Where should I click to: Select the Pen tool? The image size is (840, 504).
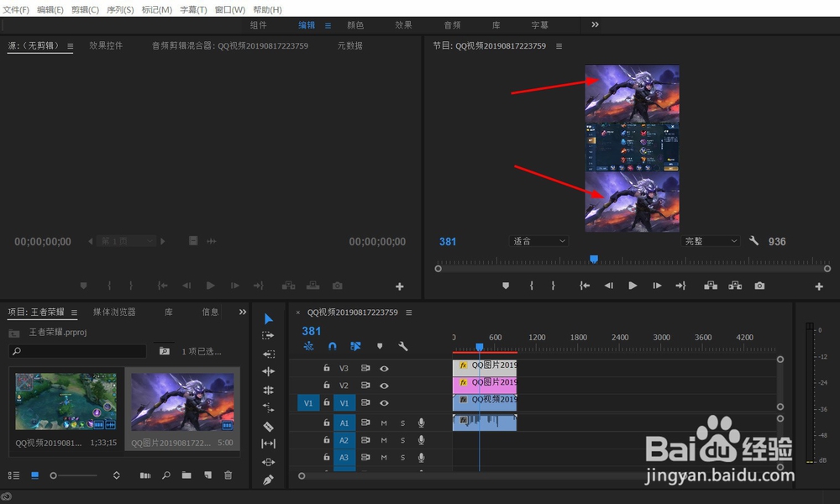269,480
